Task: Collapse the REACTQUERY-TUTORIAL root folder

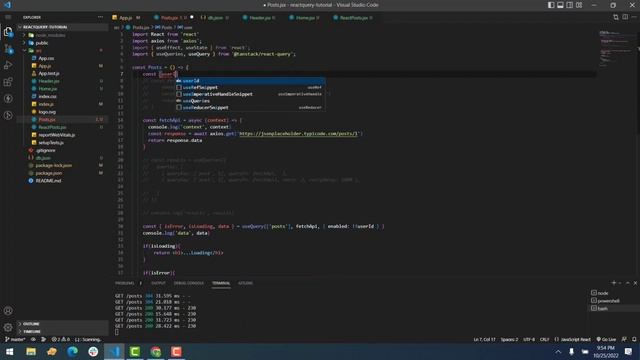Action: click(x=45, y=27)
